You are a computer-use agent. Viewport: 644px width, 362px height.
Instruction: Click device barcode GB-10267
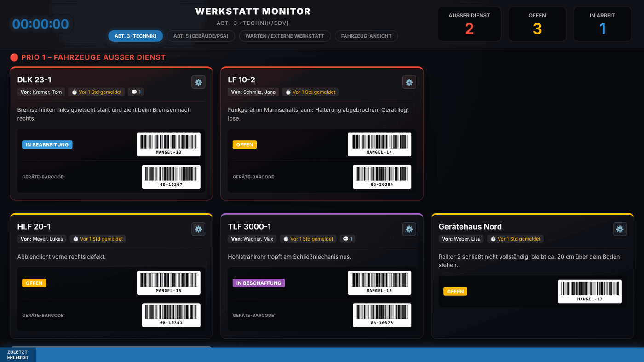[x=171, y=177]
